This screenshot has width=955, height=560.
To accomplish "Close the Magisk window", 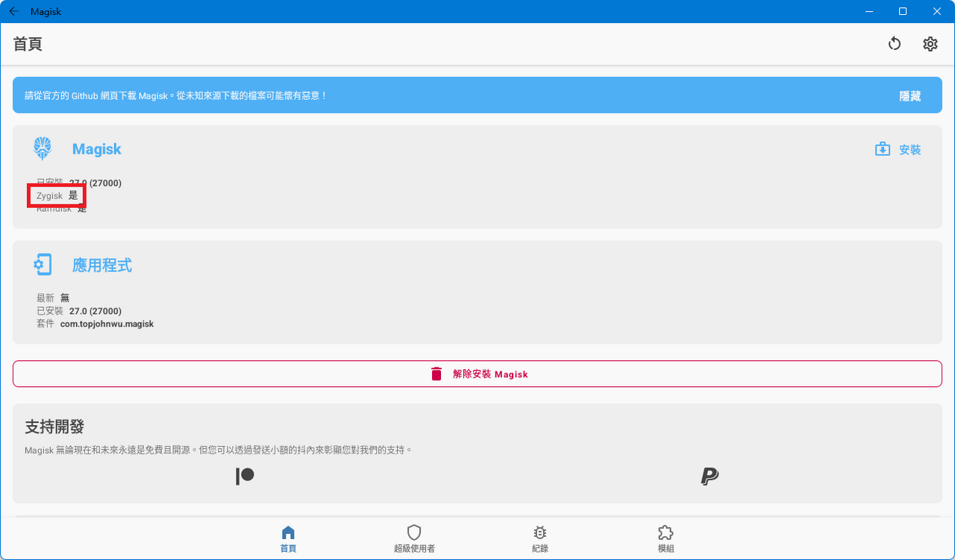I will coord(937,11).
